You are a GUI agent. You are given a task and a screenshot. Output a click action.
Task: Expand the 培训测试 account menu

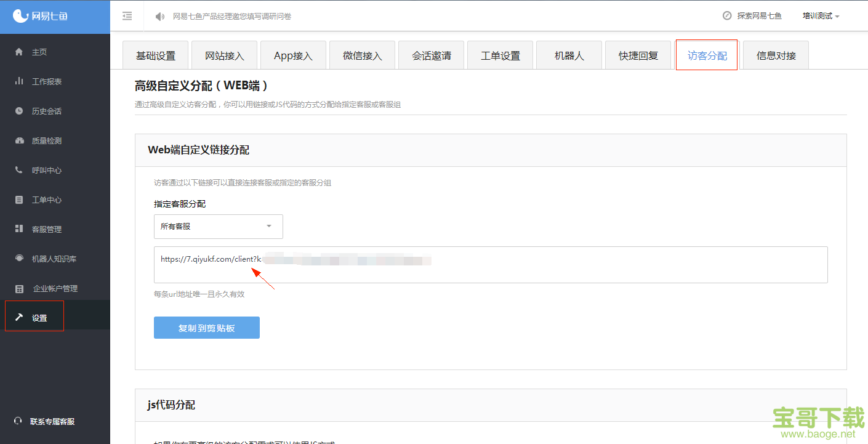pos(821,17)
